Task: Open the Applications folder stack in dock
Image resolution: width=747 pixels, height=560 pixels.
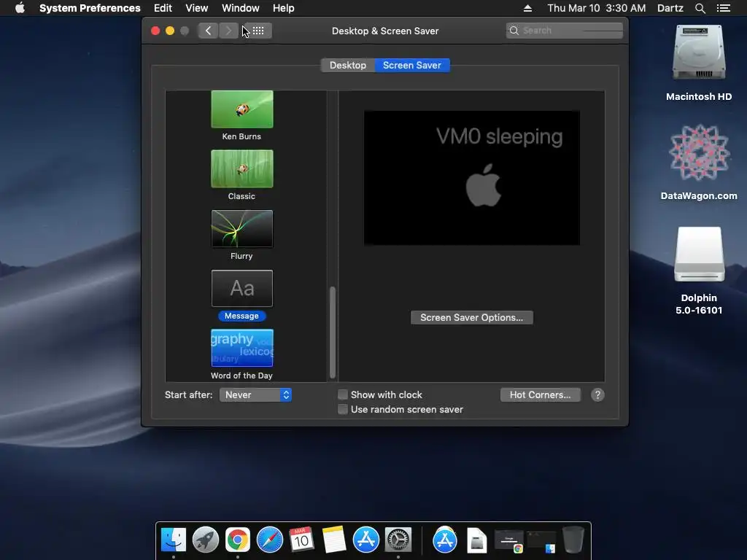Action: coord(445,540)
